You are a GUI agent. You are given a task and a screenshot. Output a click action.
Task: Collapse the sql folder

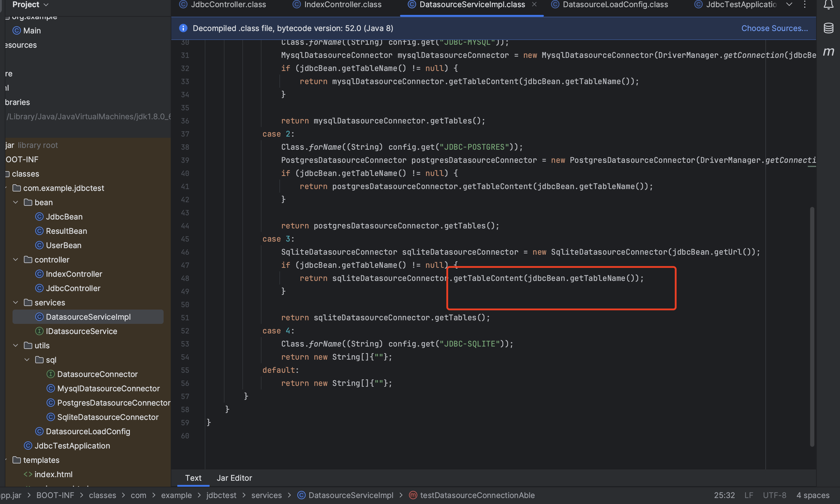pos(27,360)
